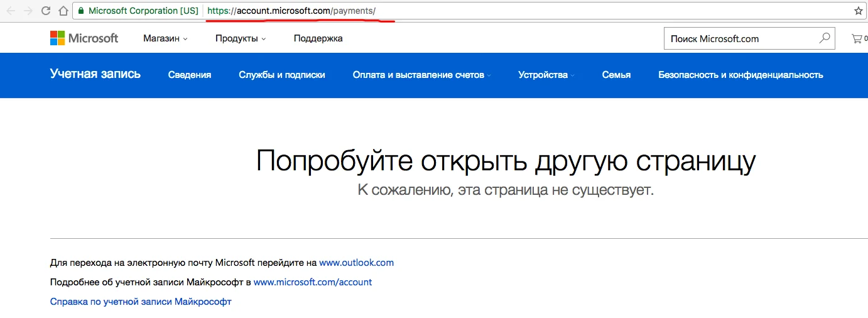Open Справка по учетной записи Майкрософт link

pyautogui.click(x=141, y=302)
